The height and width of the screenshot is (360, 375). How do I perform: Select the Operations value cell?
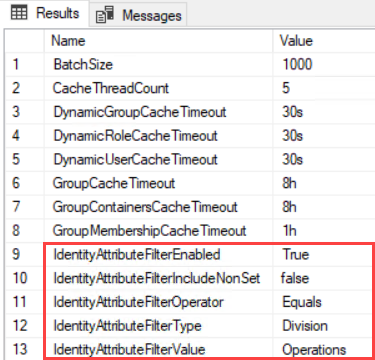click(x=324, y=349)
